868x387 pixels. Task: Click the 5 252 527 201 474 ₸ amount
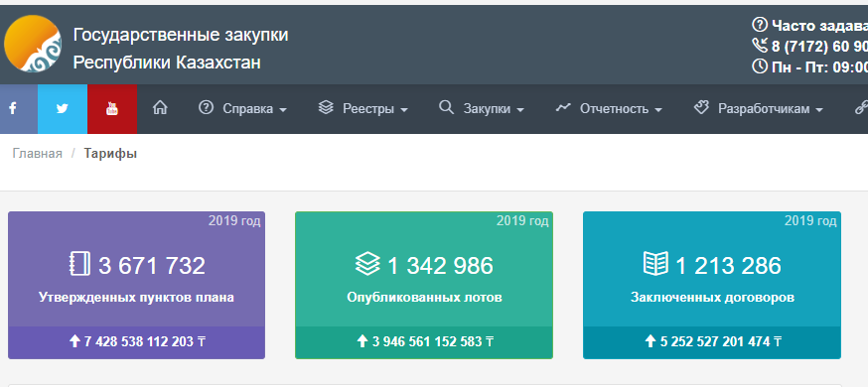pyautogui.click(x=721, y=341)
